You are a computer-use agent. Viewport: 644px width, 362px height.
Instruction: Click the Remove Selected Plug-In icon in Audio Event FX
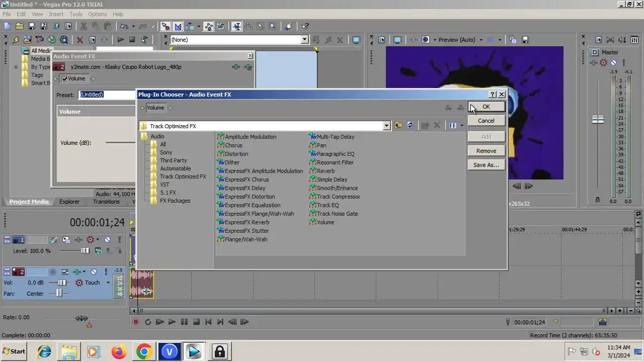point(248,67)
